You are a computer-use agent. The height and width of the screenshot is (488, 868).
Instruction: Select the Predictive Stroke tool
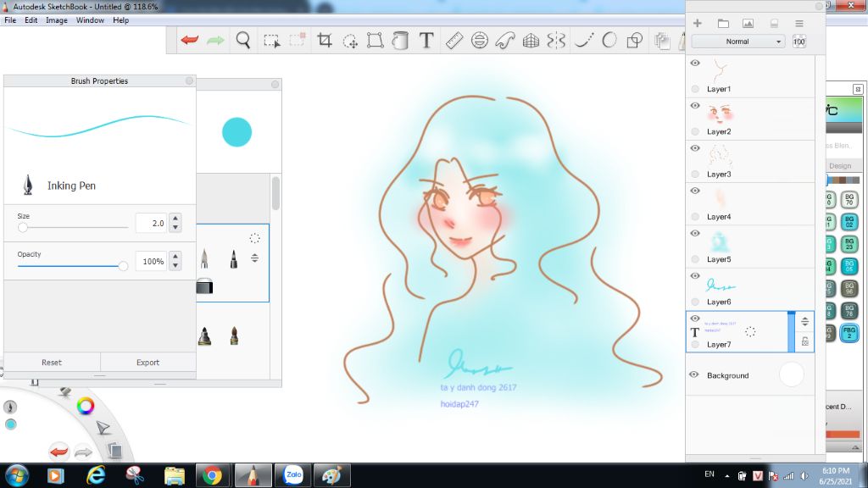click(x=609, y=41)
